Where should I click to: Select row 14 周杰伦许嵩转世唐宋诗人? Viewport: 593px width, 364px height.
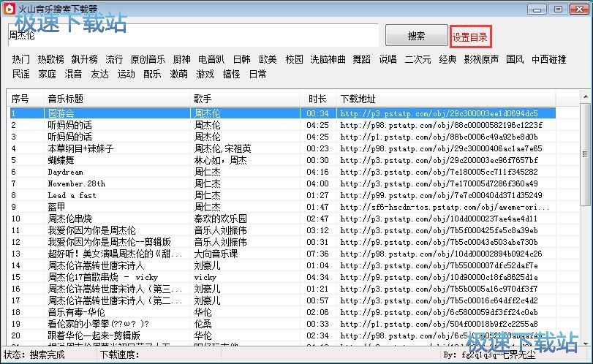point(283,266)
